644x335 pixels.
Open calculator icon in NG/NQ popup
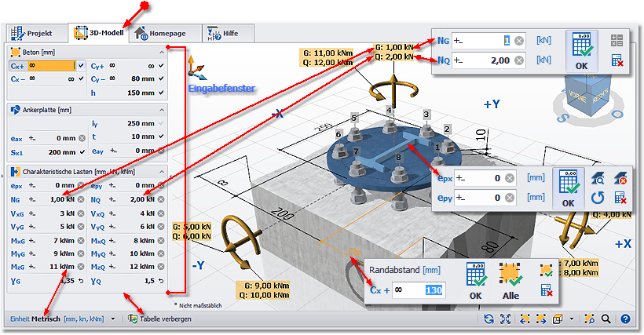tap(617, 40)
